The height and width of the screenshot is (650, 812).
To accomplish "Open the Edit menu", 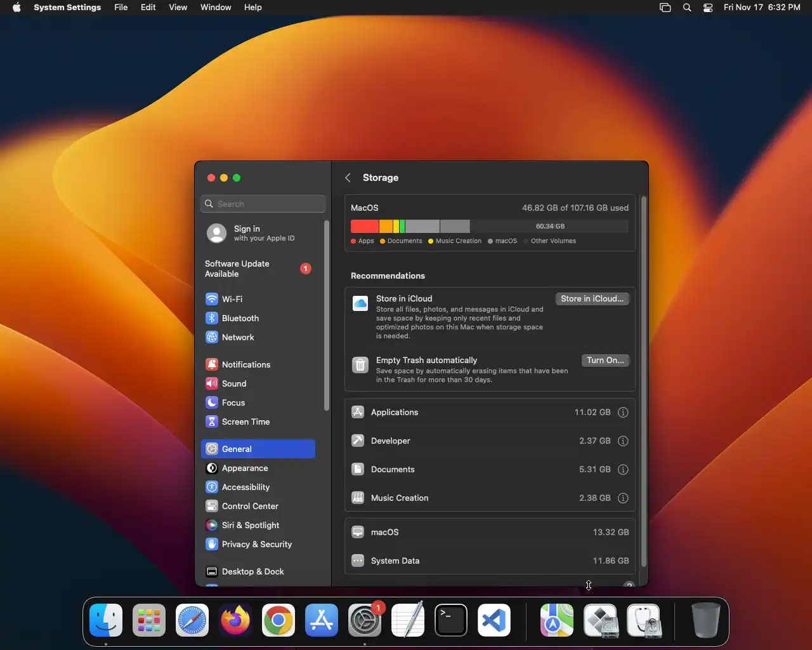I will 148,8.
